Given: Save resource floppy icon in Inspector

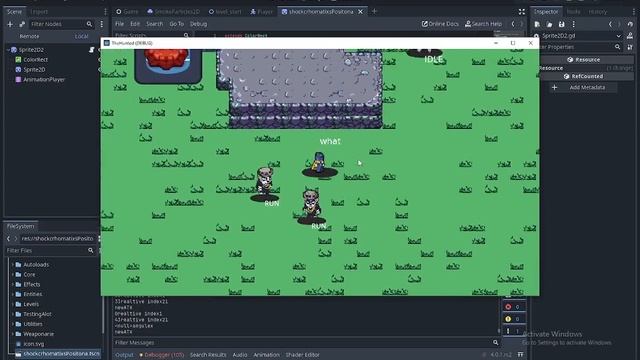Looking at the screenshot, I should [562, 24].
